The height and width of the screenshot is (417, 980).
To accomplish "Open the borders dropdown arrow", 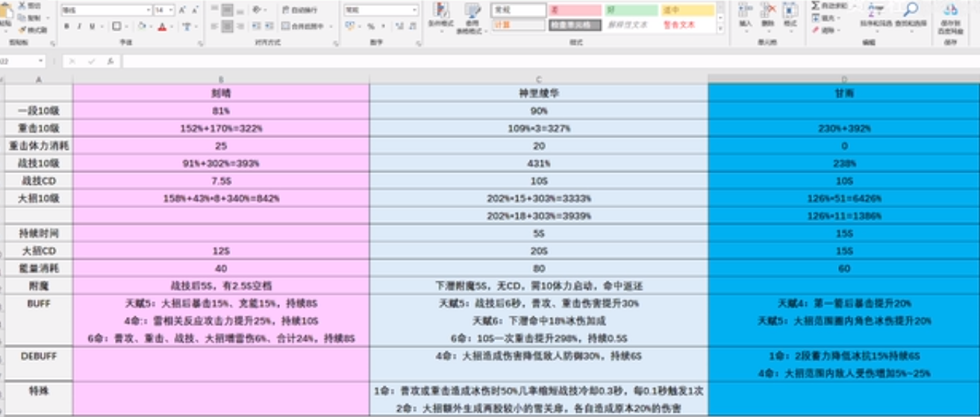I will [125, 26].
